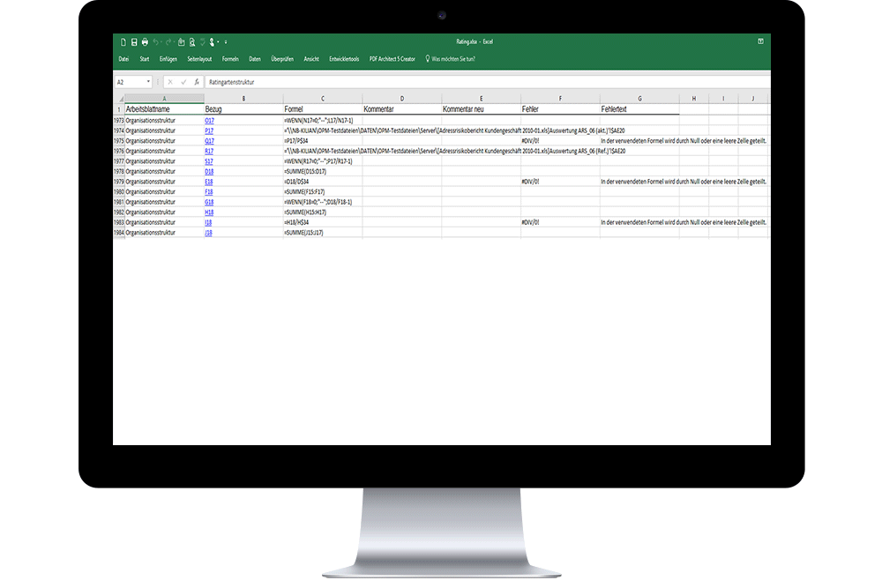This screenshot has width=882, height=588.
Task: Open the Insert Function (fx) dialog
Action: [197, 81]
